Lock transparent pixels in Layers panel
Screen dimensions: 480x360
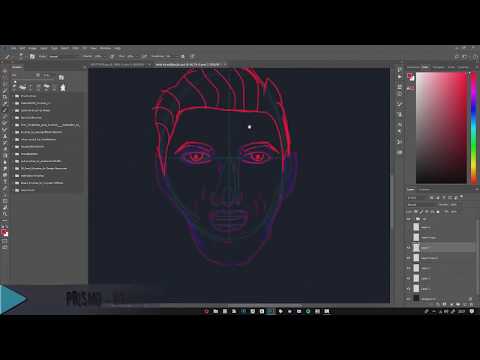[x=416, y=212]
